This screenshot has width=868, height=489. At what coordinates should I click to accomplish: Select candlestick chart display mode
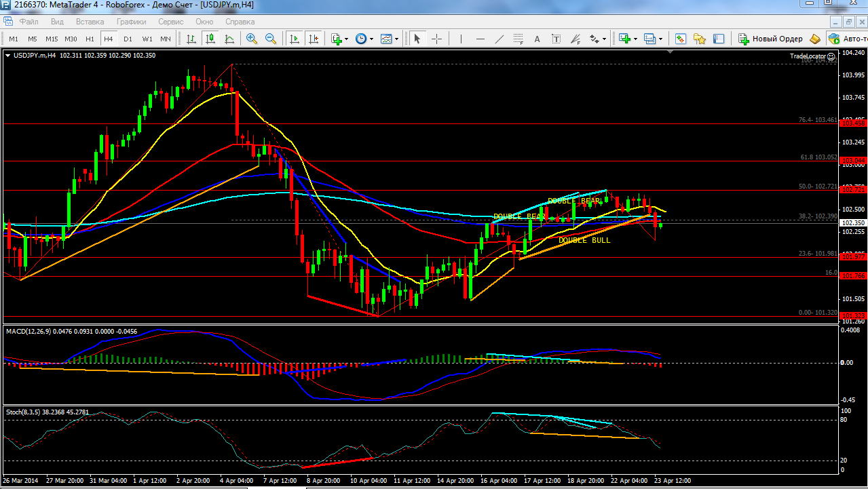click(x=210, y=39)
